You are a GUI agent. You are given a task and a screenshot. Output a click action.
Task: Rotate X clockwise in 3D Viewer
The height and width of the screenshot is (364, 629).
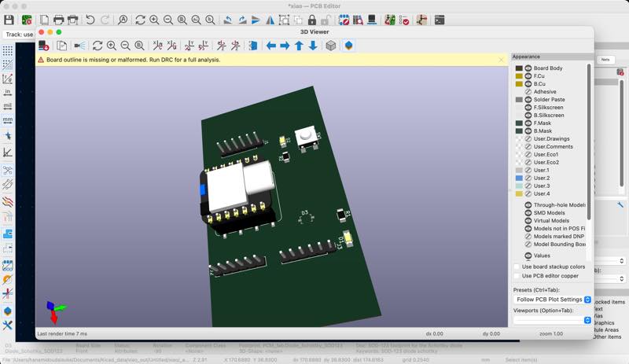tap(158, 46)
